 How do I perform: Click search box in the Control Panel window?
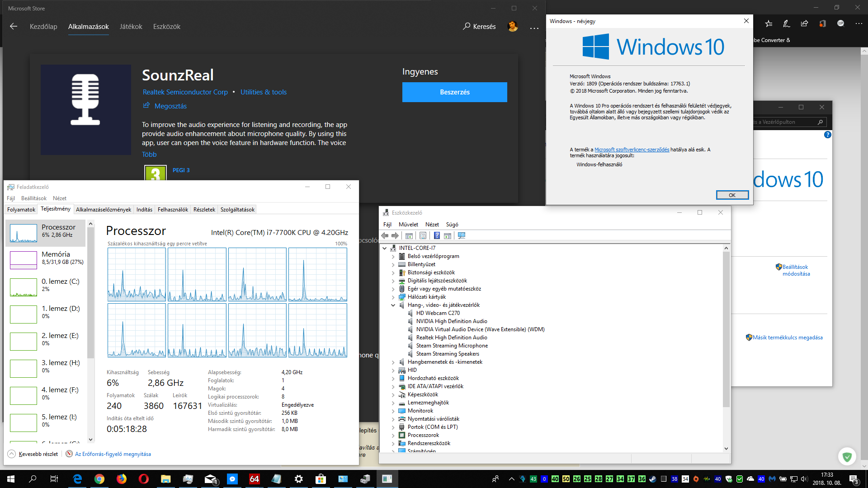[x=789, y=122]
